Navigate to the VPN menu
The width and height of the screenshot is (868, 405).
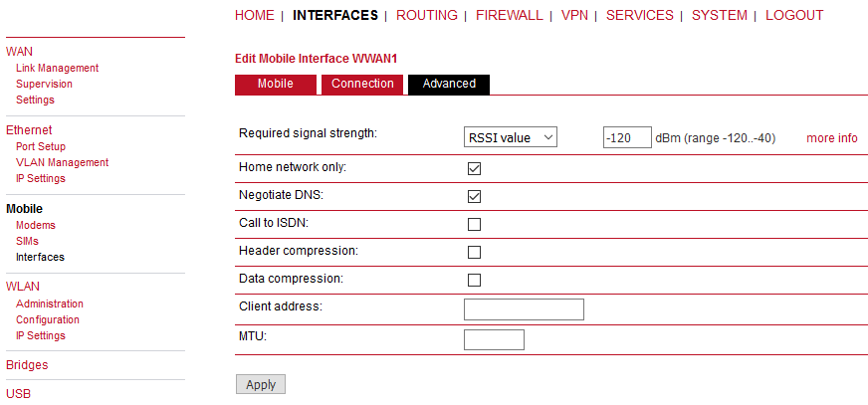tap(574, 16)
